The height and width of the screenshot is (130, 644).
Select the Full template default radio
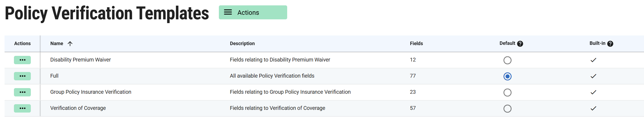tap(507, 76)
